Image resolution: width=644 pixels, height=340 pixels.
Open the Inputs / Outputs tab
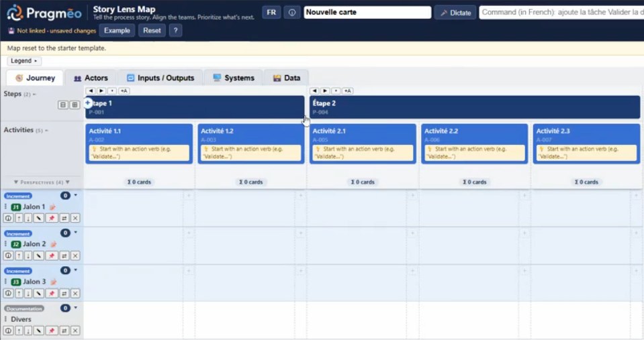[160, 78]
